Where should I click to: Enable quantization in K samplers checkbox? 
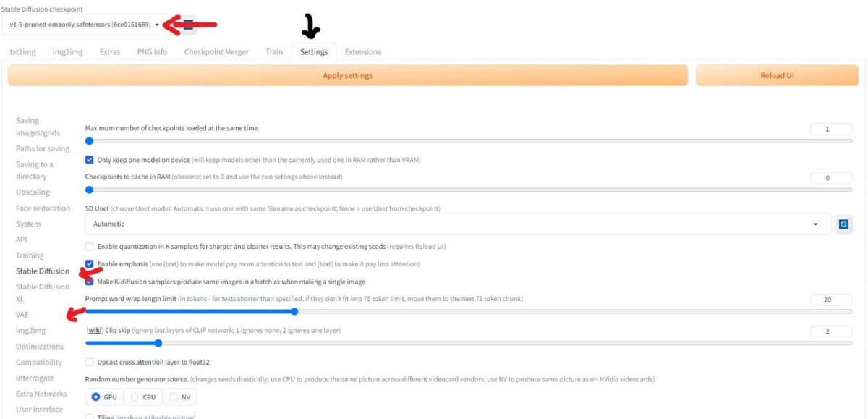90,247
